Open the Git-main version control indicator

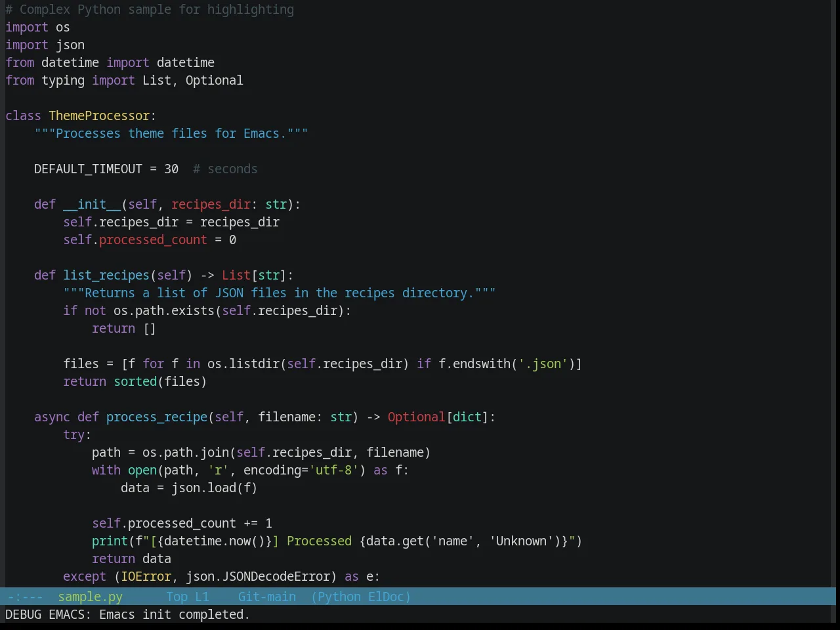[266, 597]
